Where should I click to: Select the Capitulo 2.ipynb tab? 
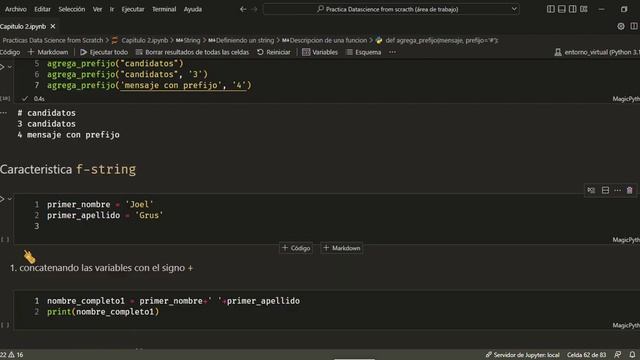tap(23, 27)
